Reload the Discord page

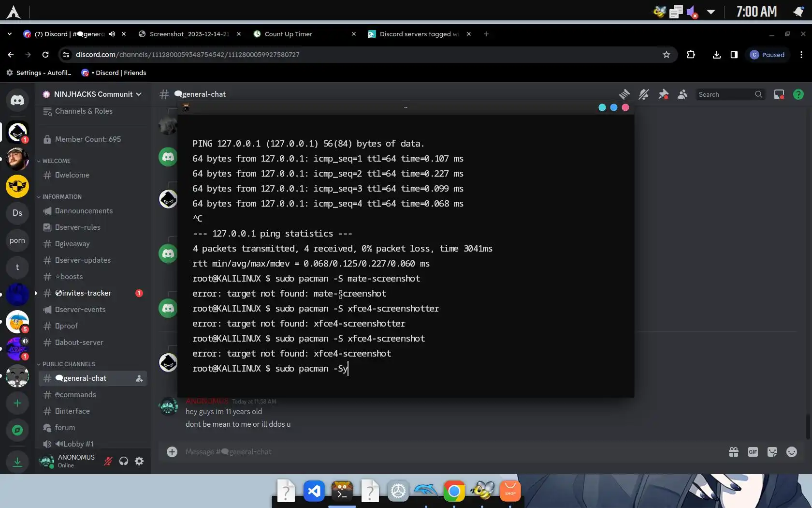[45, 55]
